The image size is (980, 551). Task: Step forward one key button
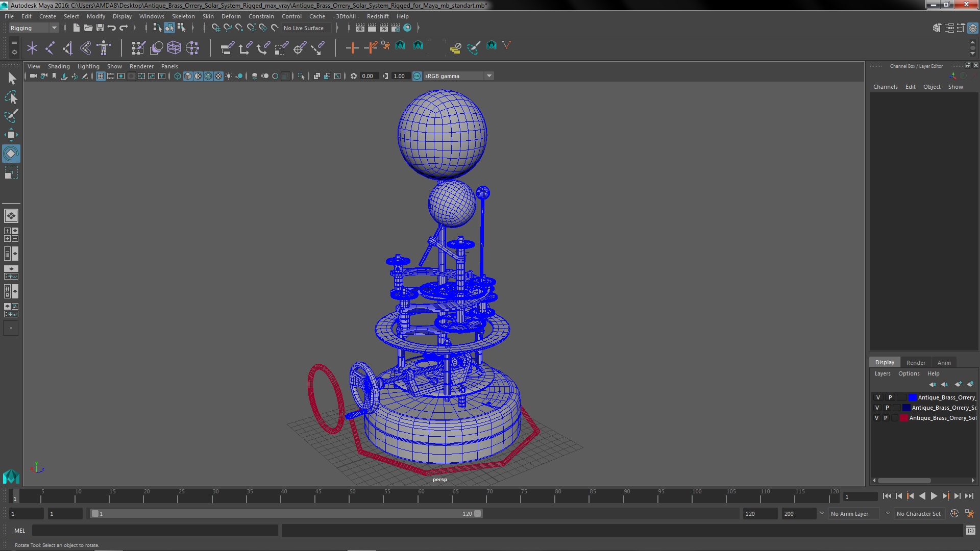(945, 496)
